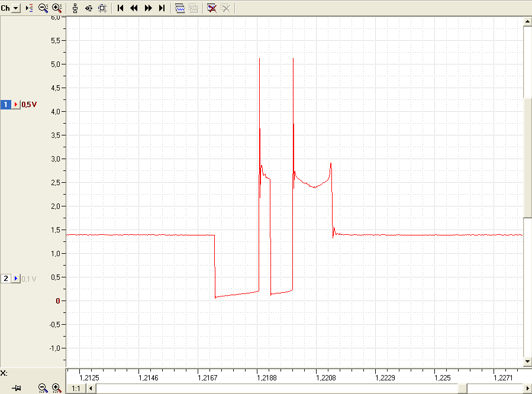Screen dimensions: 532x394
Task: Click the time axis label 1,2208
Action: pyautogui.click(x=325, y=377)
